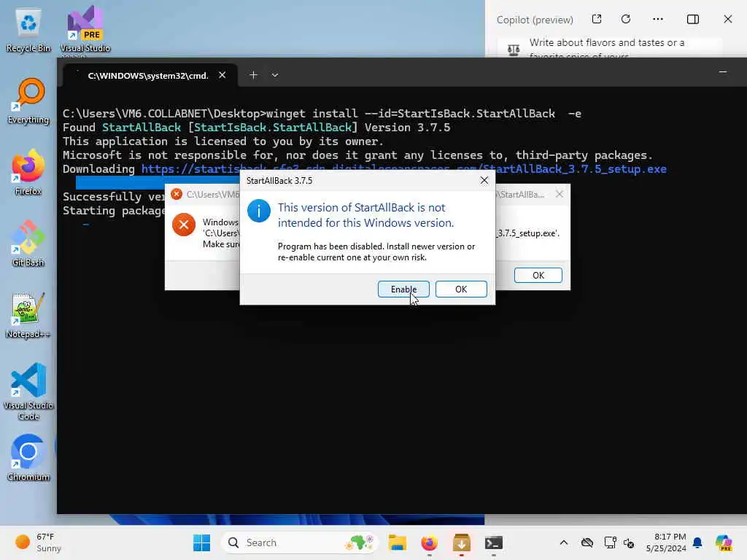Open Copilot in a new window
The width and height of the screenshot is (747, 560).
pos(597,19)
